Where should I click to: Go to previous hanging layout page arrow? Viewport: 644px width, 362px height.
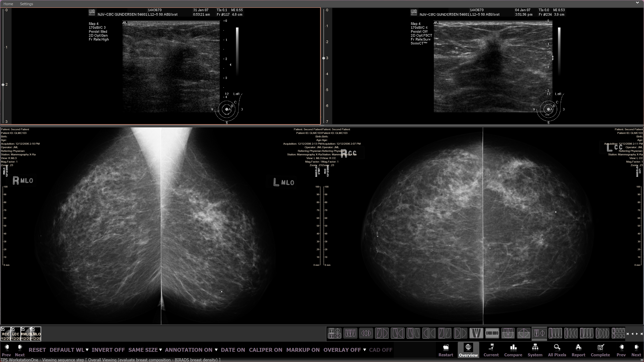click(632, 334)
